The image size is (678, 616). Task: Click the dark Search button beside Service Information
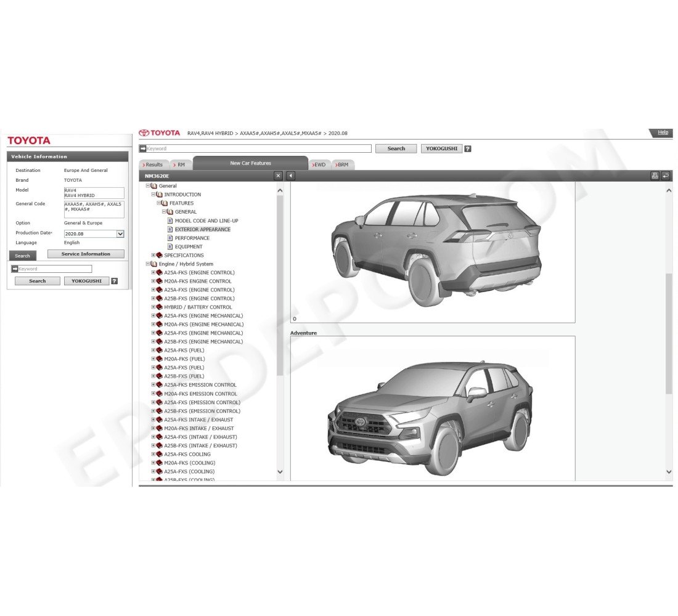[x=22, y=256]
